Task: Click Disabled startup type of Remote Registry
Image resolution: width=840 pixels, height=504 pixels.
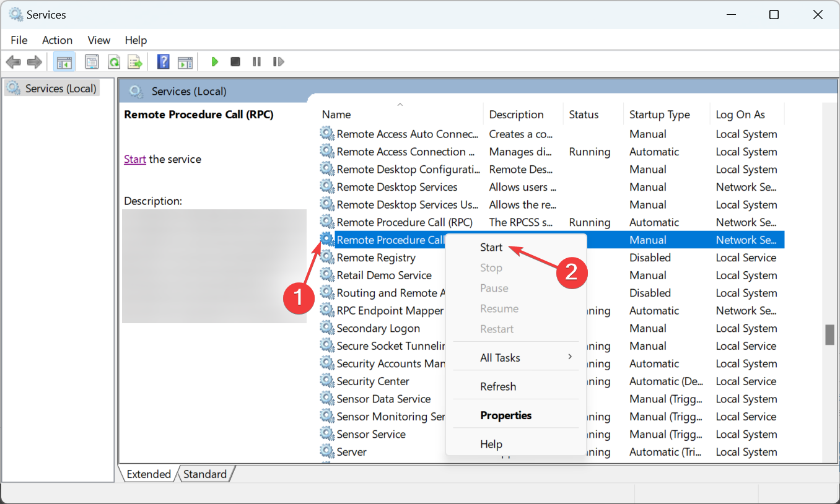Action: pos(650,258)
